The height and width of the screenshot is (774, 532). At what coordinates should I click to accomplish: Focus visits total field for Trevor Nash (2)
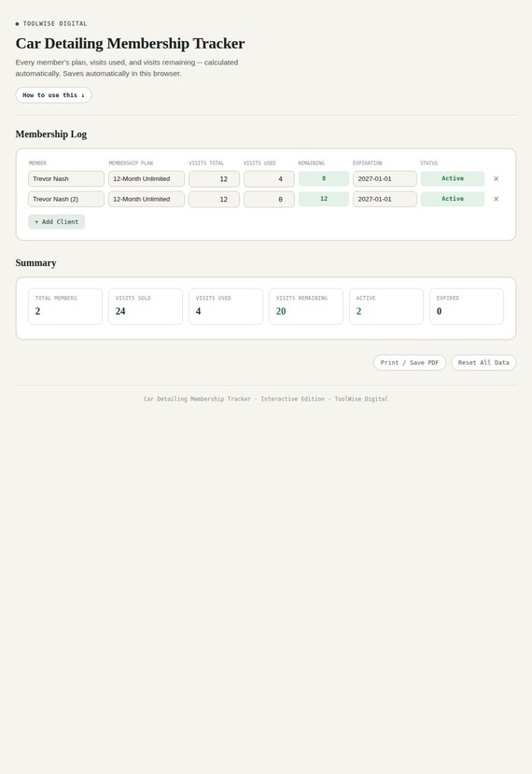[x=214, y=199]
